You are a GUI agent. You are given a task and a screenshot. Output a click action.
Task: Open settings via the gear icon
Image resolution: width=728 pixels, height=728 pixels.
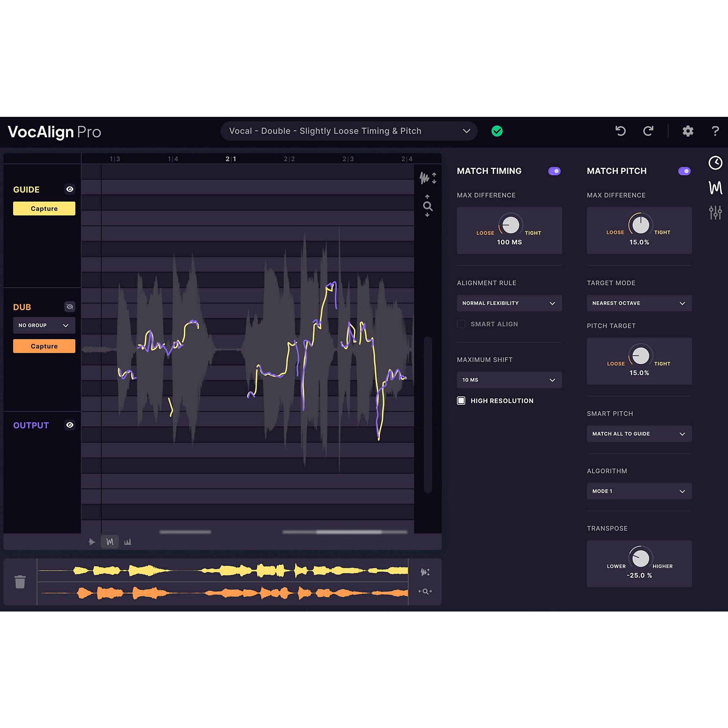pyautogui.click(x=688, y=131)
